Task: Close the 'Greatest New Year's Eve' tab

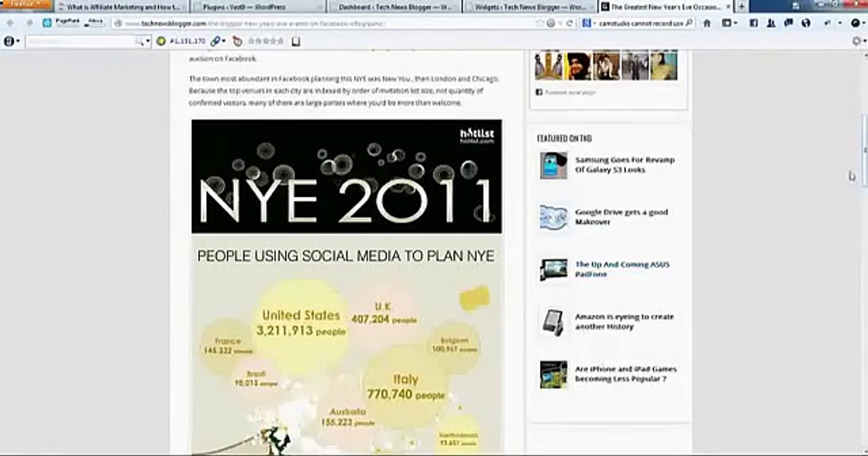Action: [727, 7]
